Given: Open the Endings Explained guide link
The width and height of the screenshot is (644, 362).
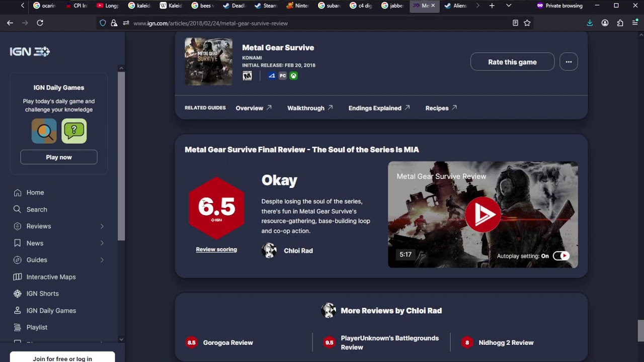Looking at the screenshot, I should [379, 108].
